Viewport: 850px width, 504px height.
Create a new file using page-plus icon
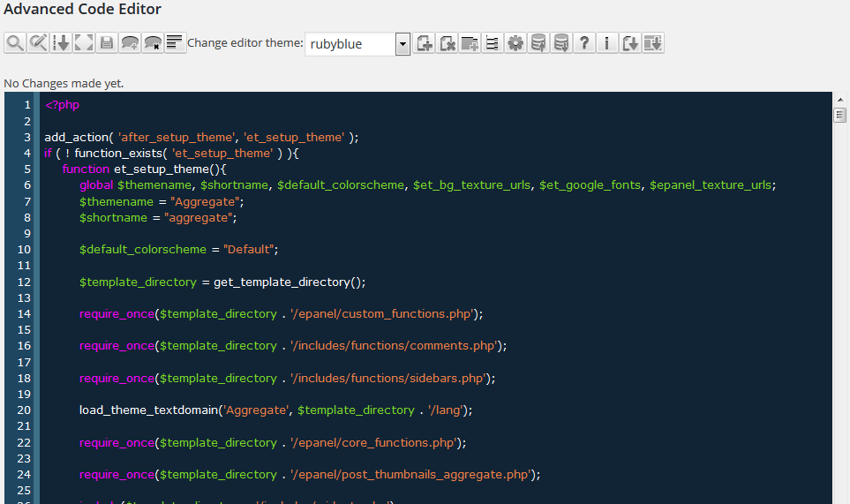click(424, 43)
